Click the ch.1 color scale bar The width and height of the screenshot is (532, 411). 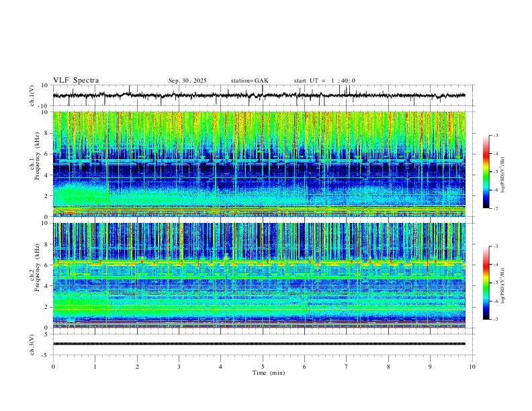pos(486,172)
